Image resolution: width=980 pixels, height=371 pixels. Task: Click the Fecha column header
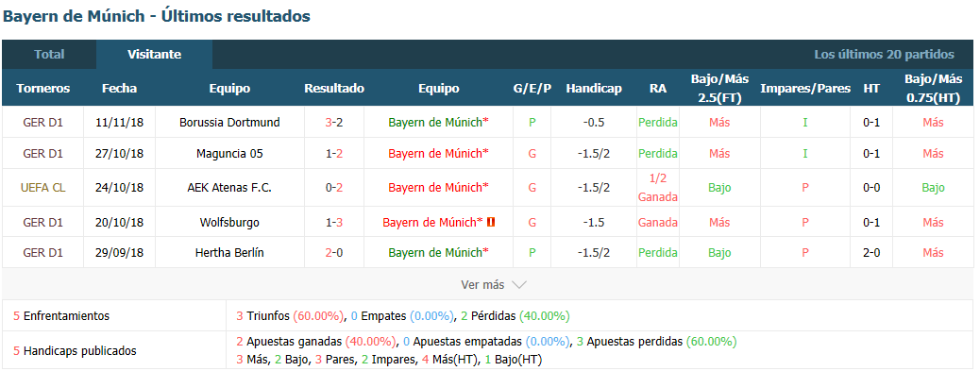119,88
